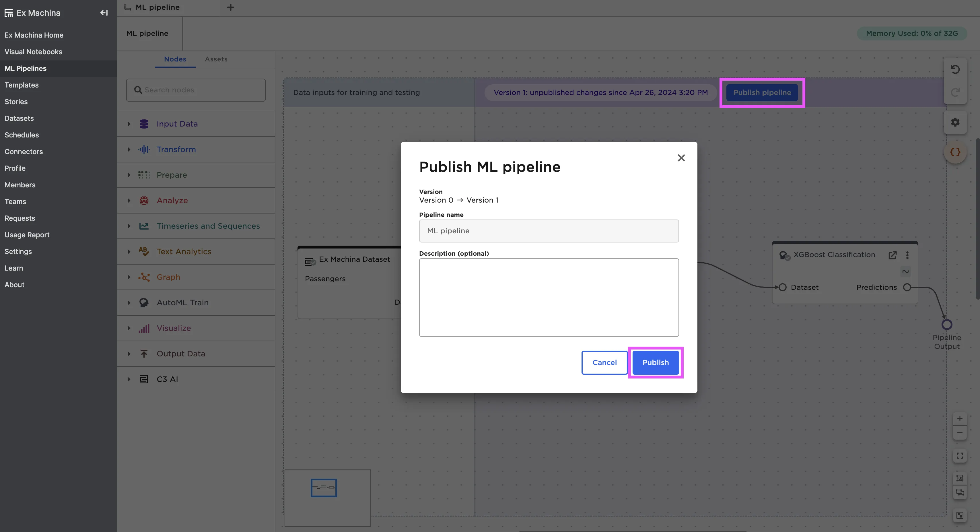Close the Publish ML pipeline dialog
The width and height of the screenshot is (980, 532).
[x=681, y=158]
